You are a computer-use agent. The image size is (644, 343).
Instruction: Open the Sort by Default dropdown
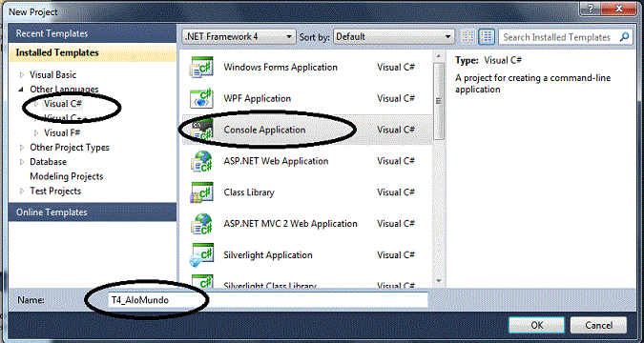pyautogui.click(x=393, y=36)
